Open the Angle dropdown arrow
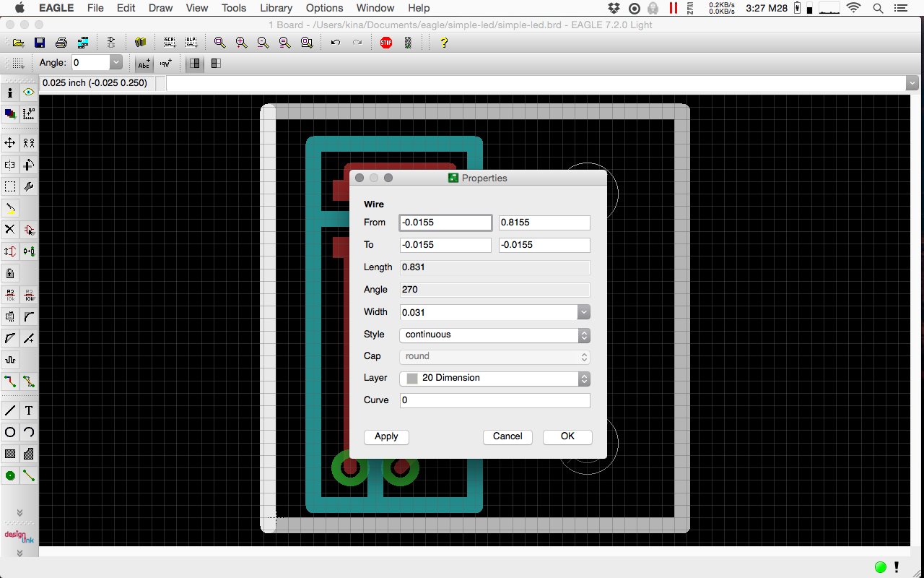Screen dimensions: 924x578 coord(115,63)
